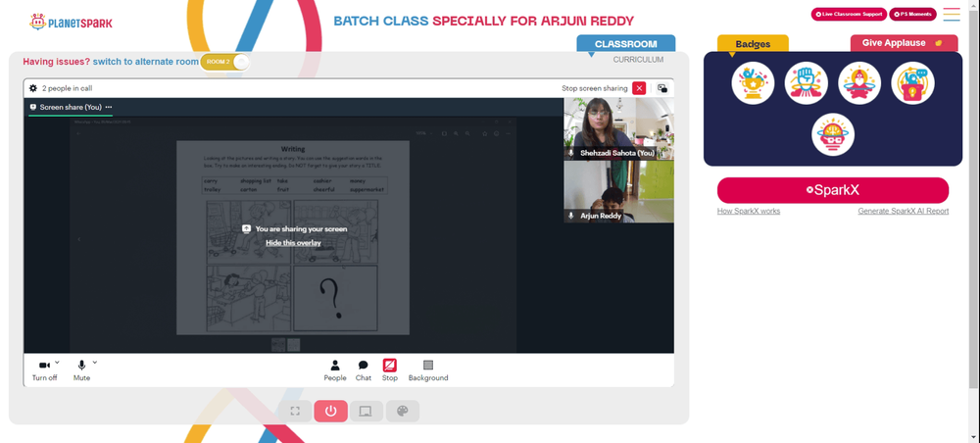Click the PS Moments button
The width and height of the screenshot is (980, 443).
[x=912, y=14]
